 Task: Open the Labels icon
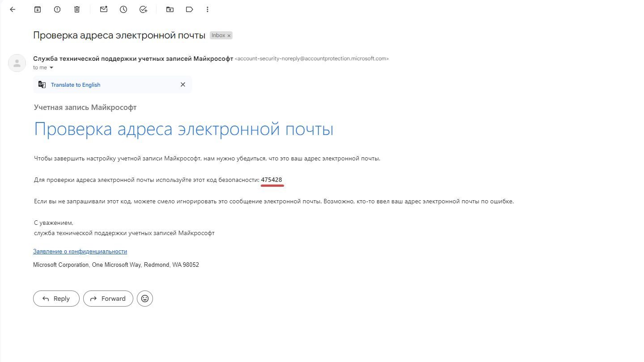click(190, 9)
